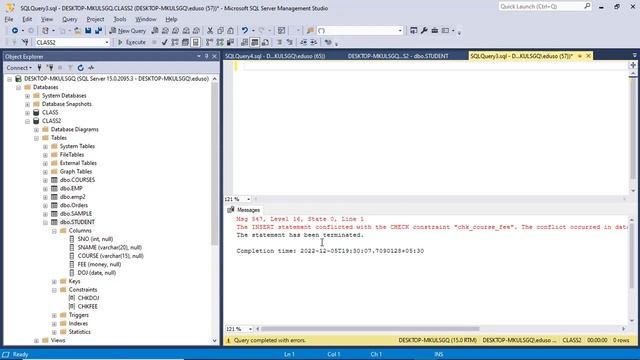Click the navigate back arrow icon
Viewport: 640px width, 360px height.
click(15, 31)
